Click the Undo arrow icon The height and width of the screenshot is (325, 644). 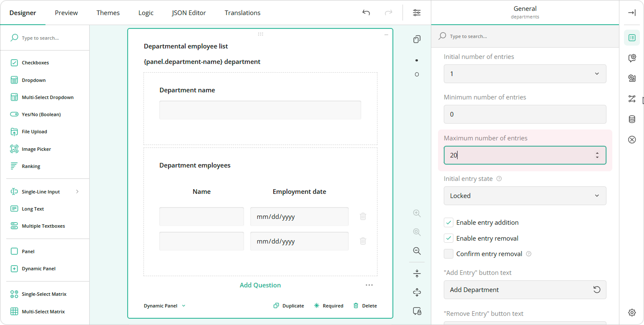pos(366,13)
